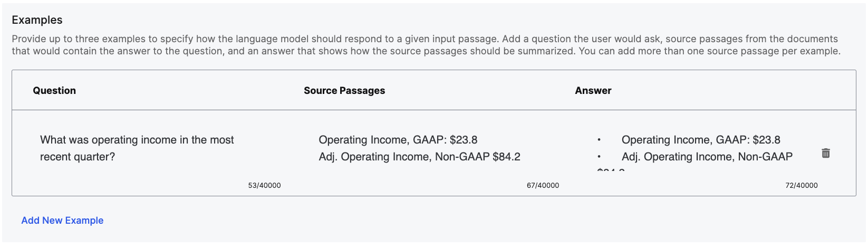Click the 72/40000 character counter

pos(801,186)
